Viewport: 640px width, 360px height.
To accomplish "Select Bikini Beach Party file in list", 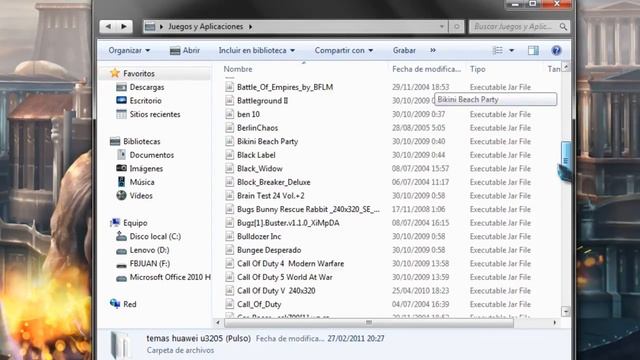I will click(267, 141).
